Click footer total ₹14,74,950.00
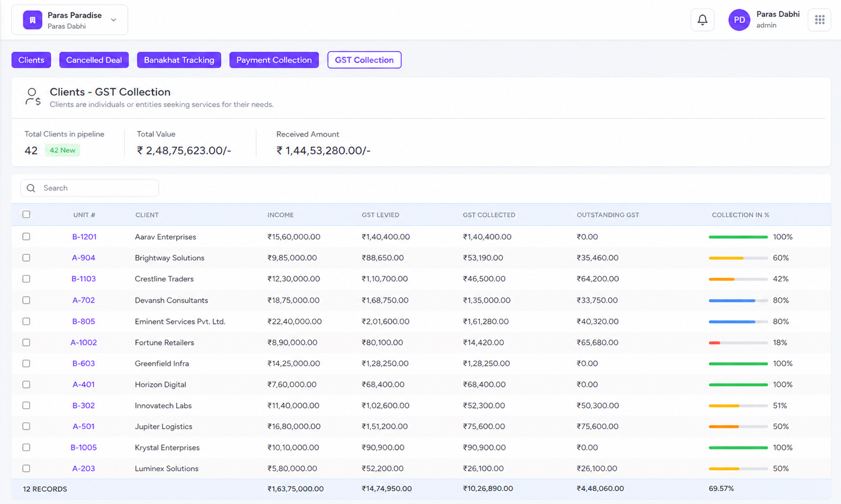Image resolution: width=841 pixels, height=504 pixels. click(x=386, y=488)
